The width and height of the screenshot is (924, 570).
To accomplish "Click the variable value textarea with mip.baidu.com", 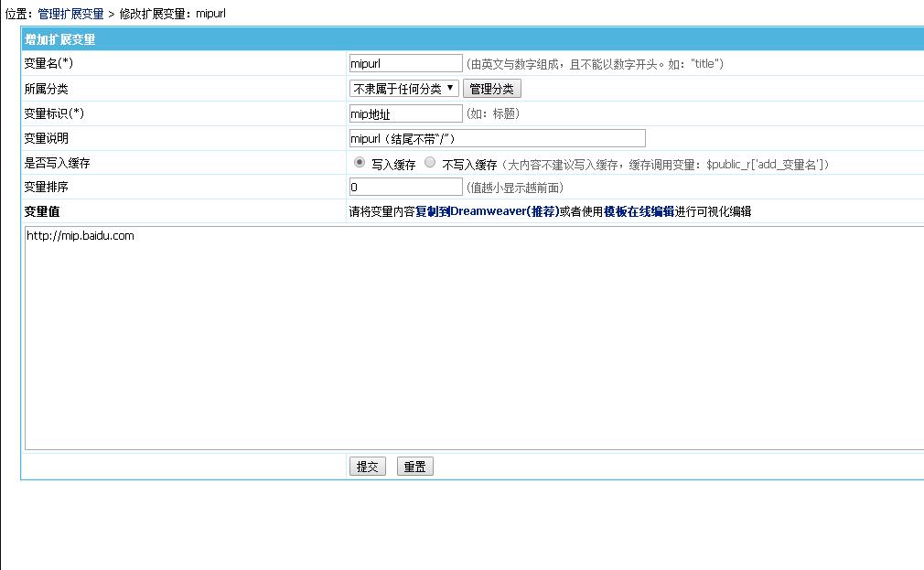I will tap(366, 320).
